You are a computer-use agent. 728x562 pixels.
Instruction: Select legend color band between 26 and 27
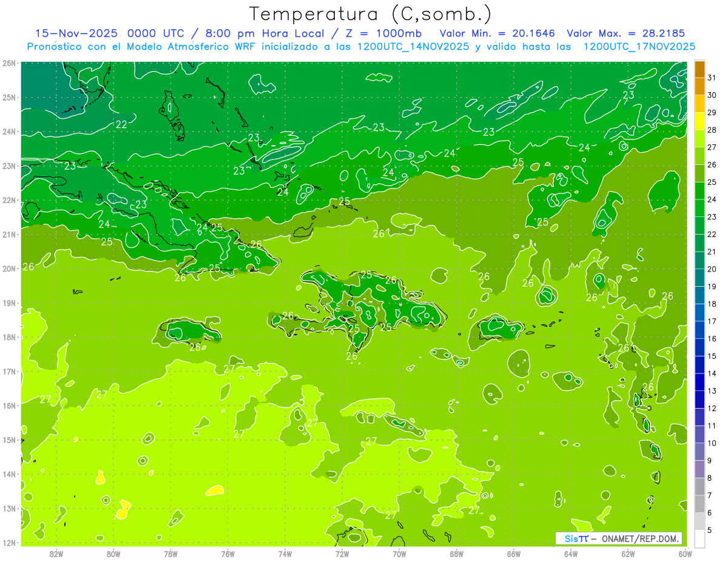click(699, 156)
